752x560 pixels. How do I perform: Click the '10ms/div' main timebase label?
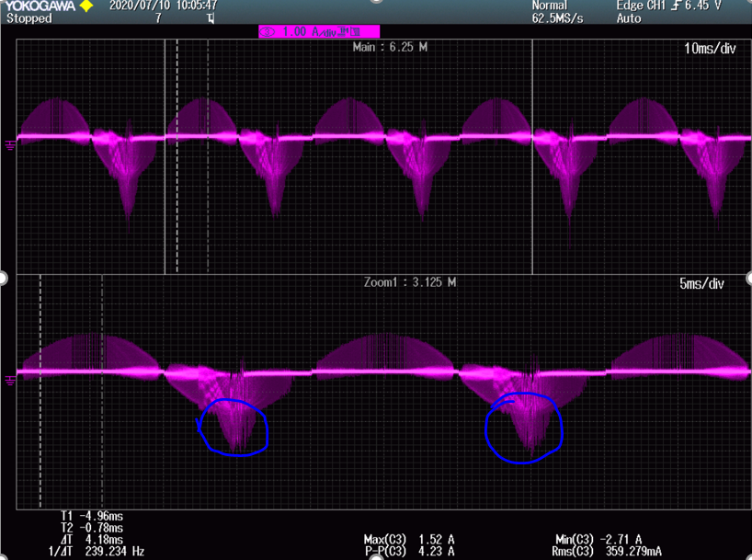(x=710, y=49)
